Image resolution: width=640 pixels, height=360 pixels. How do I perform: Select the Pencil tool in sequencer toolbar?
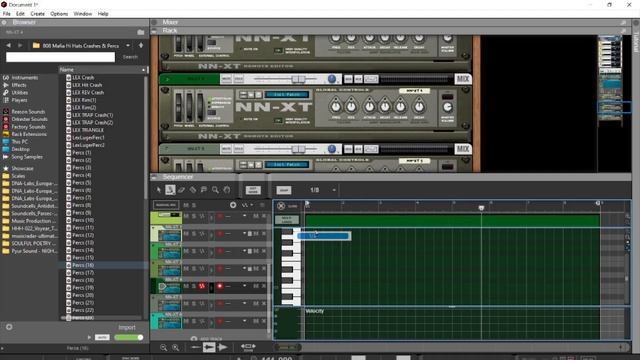tap(170, 190)
